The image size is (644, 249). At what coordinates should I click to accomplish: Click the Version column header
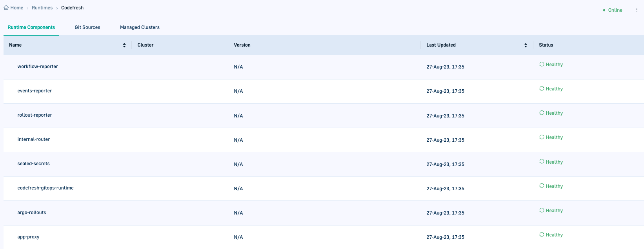pos(242,45)
